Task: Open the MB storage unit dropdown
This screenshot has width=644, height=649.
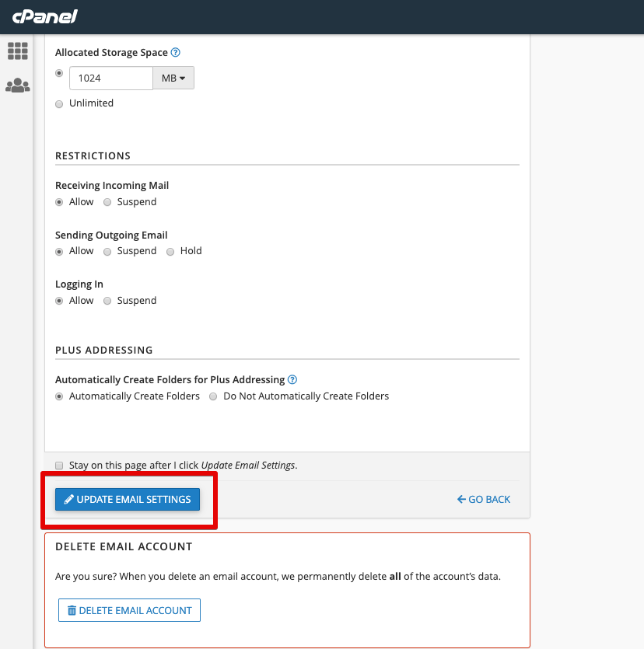Action: click(173, 78)
